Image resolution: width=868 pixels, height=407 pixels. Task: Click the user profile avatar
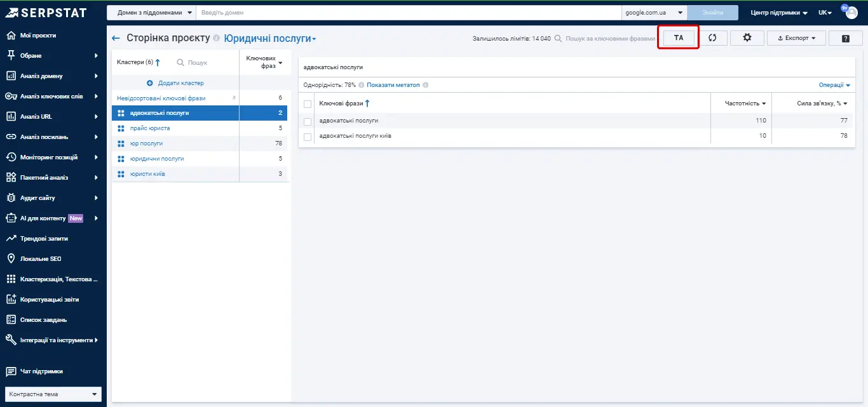851,13
